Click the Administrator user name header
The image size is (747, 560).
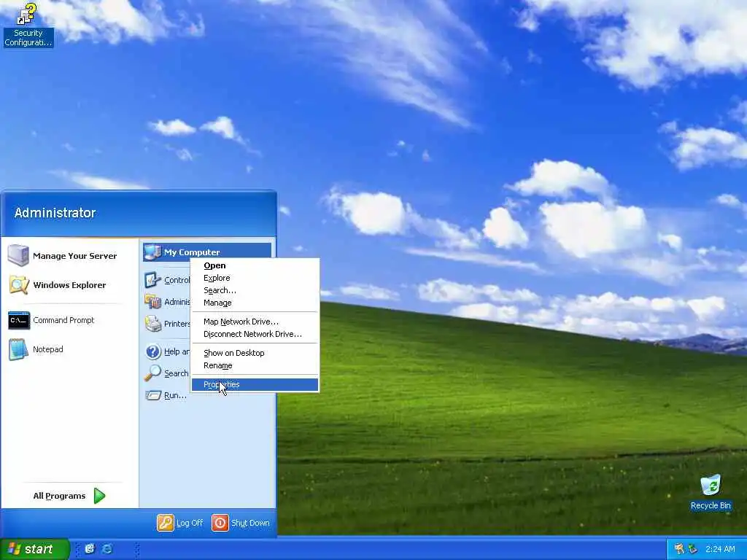(55, 213)
